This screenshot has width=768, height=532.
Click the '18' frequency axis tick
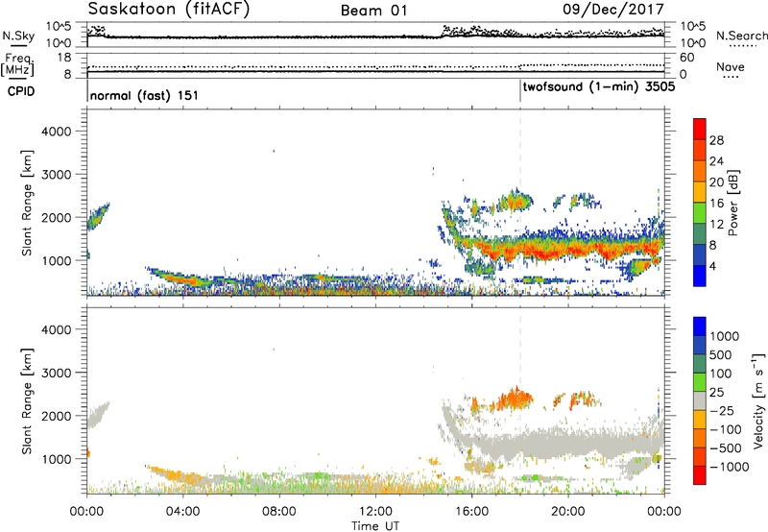64,58
